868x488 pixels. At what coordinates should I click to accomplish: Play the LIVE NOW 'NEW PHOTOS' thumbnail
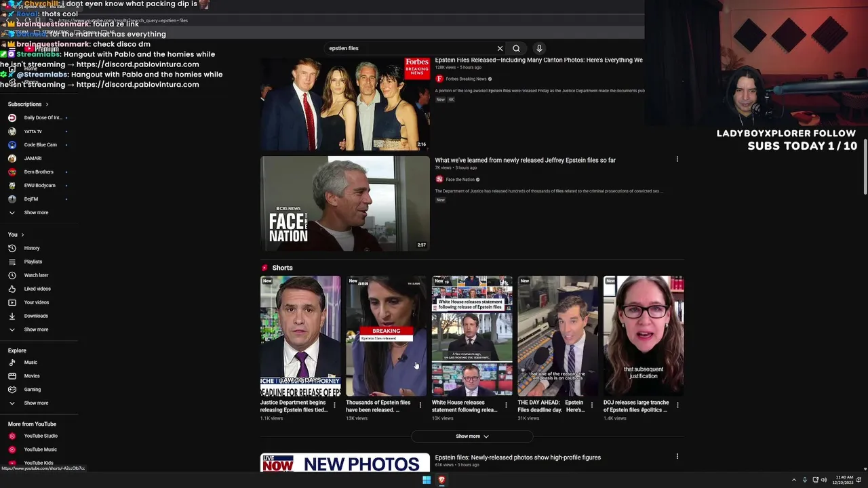[345, 463]
